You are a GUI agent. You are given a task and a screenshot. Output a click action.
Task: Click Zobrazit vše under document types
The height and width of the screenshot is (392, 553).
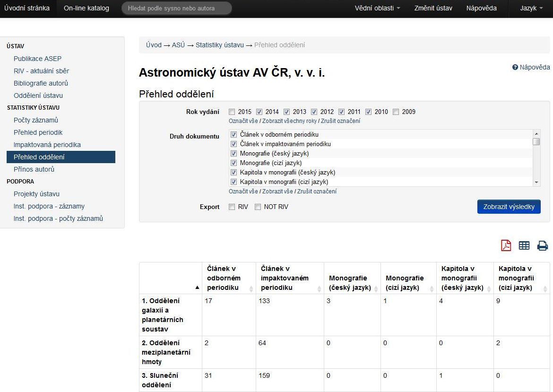click(277, 191)
